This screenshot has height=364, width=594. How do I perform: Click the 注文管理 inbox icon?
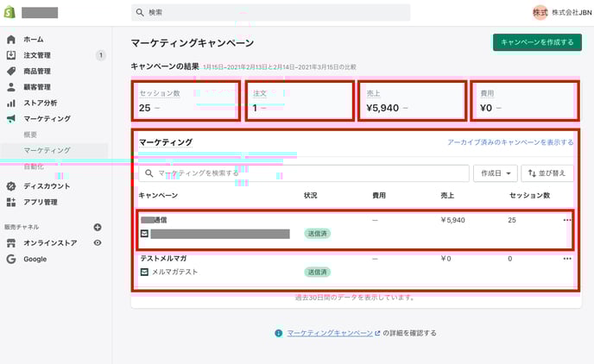[11, 55]
